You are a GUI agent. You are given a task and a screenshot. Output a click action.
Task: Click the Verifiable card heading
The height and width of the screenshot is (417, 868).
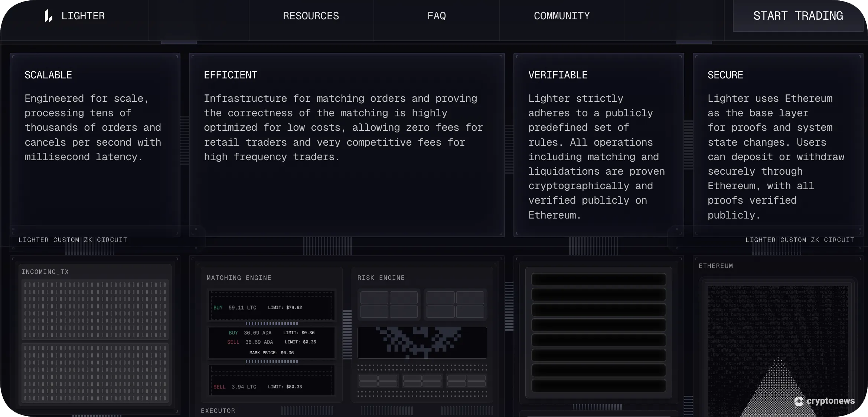coord(558,75)
